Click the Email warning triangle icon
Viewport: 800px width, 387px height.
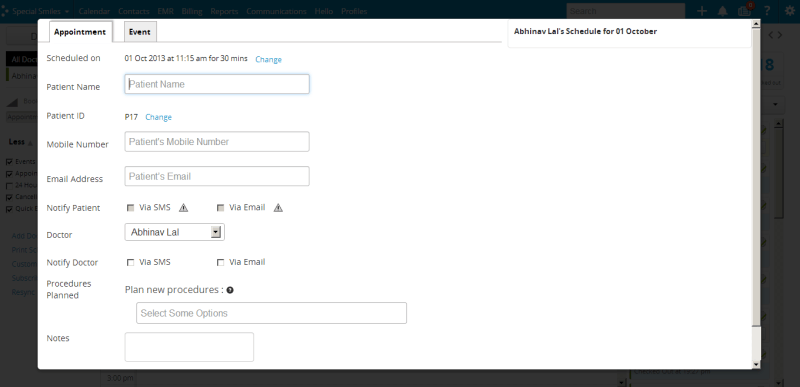point(278,208)
